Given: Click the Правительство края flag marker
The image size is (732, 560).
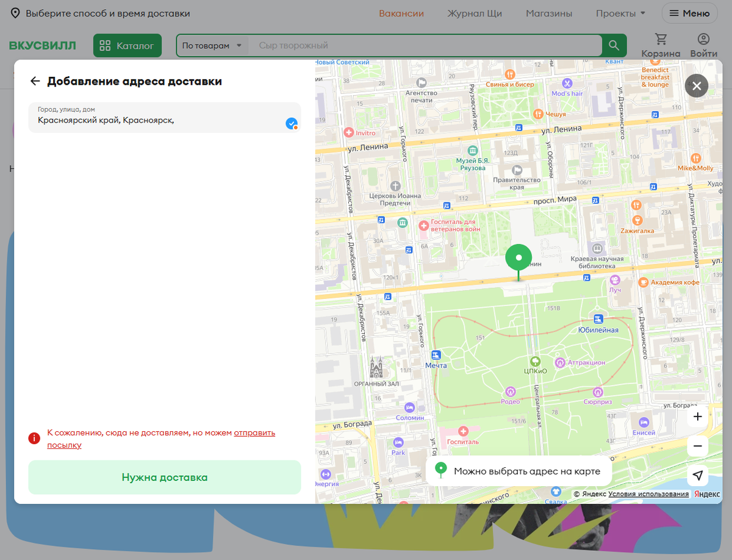Looking at the screenshot, I should [x=517, y=170].
